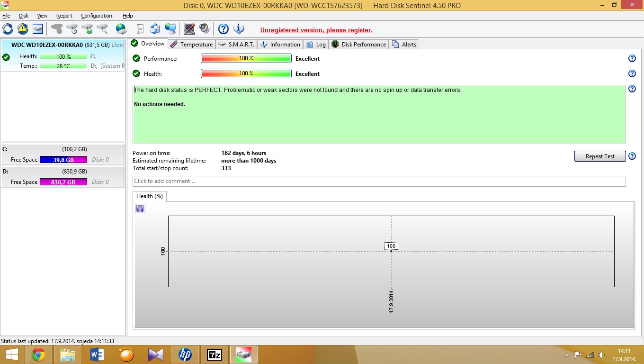The width and height of the screenshot is (644, 364).
Task: Click the speaker sound icon in toolbar
Action: [204, 29]
